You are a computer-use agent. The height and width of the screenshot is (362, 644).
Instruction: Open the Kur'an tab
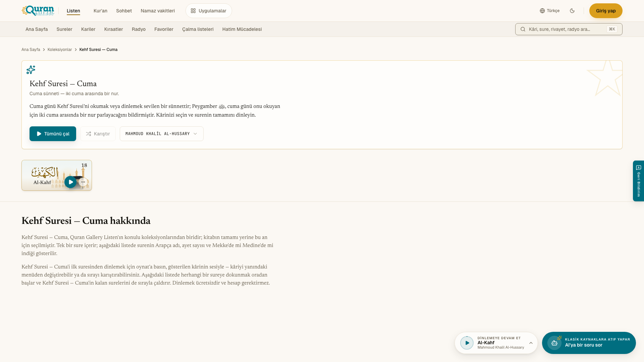point(100,11)
